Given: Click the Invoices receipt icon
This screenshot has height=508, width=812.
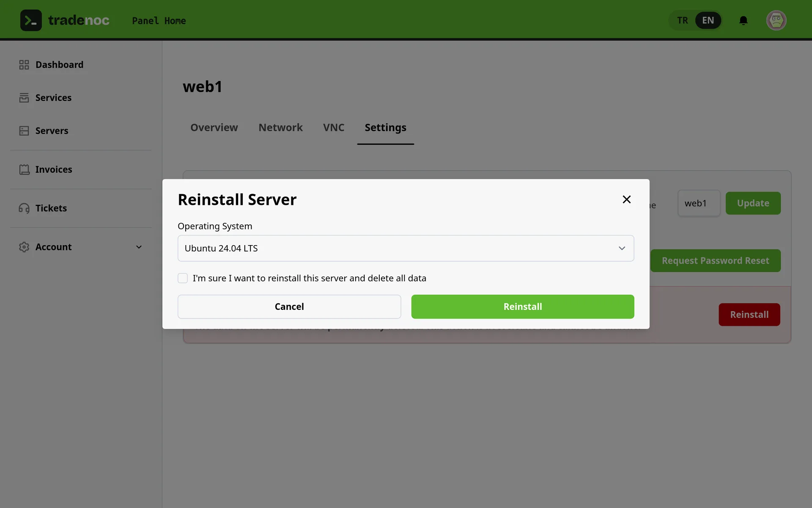Looking at the screenshot, I should (x=24, y=169).
